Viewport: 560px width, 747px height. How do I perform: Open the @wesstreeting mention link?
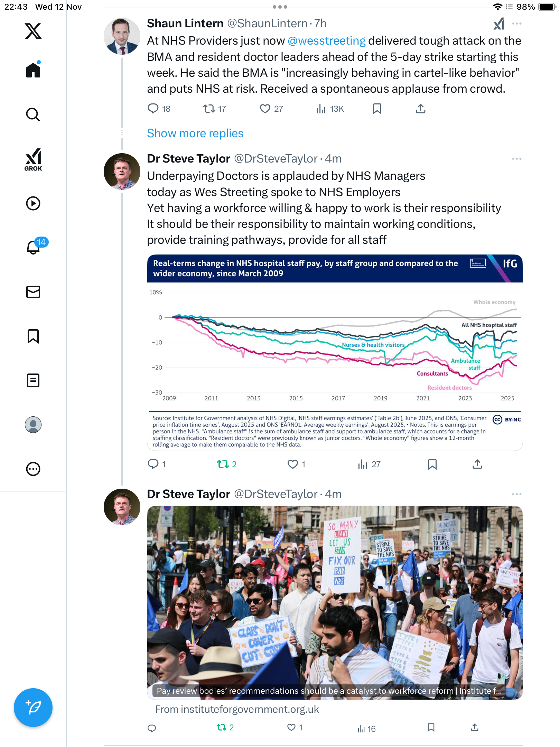(326, 41)
